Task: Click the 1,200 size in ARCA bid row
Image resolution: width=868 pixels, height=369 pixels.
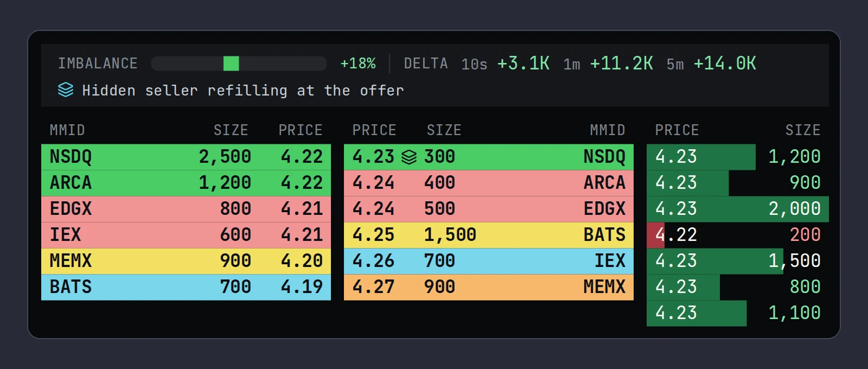Action: 225,183
